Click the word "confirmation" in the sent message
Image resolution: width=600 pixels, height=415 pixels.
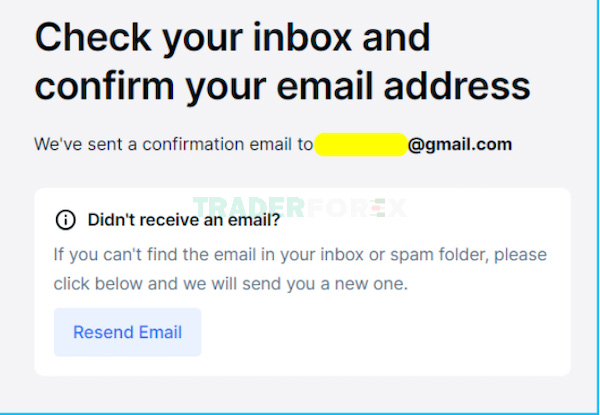click(x=193, y=145)
